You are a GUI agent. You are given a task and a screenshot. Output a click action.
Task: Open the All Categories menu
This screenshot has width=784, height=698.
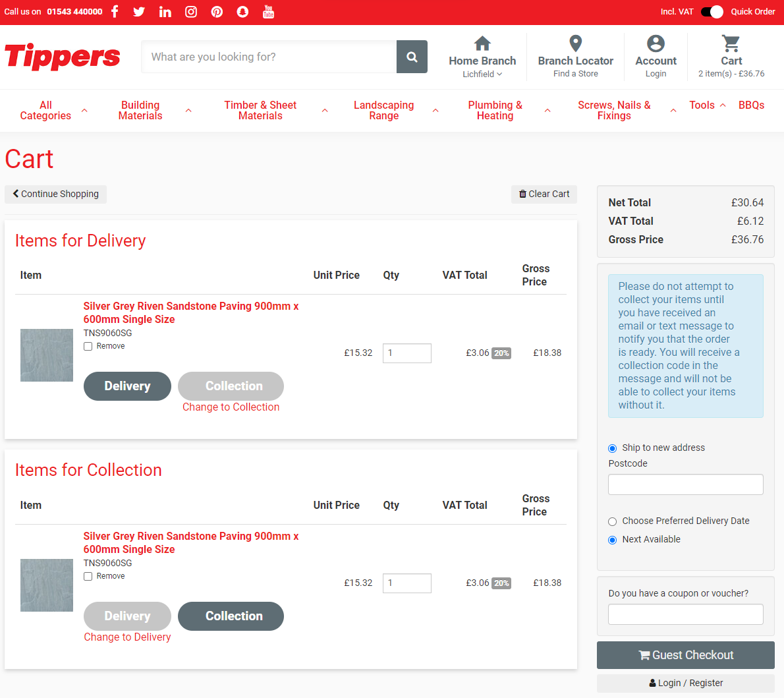click(45, 111)
